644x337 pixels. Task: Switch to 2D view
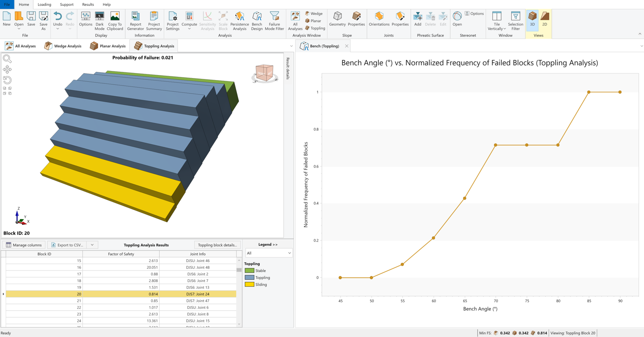(x=545, y=19)
